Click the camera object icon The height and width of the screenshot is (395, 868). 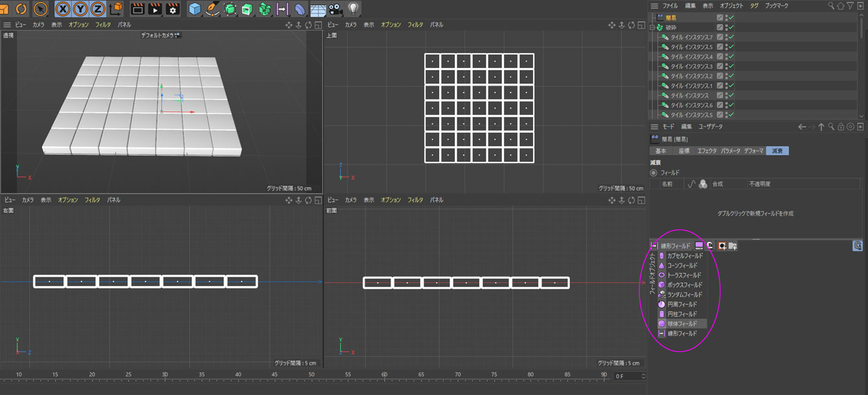(x=335, y=9)
